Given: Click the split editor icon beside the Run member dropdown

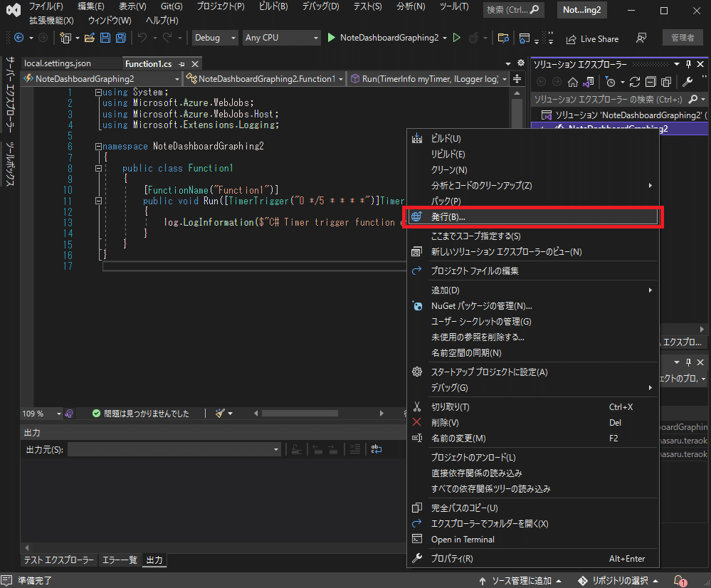Looking at the screenshot, I should (517, 79).
